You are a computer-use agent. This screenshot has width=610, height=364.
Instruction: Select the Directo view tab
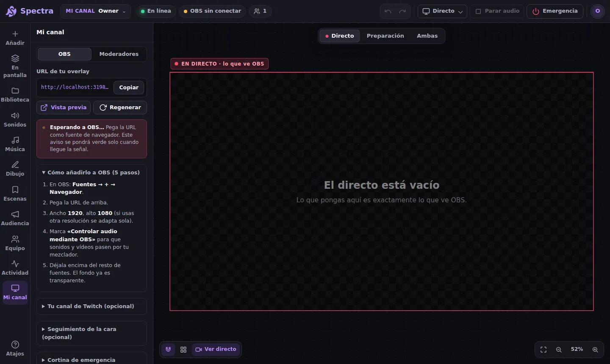click(340, 36)
